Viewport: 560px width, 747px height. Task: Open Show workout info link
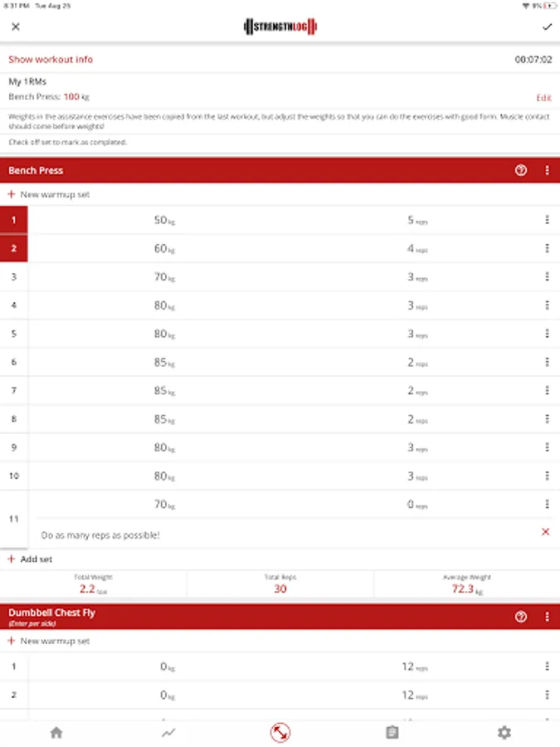(51, 60)
